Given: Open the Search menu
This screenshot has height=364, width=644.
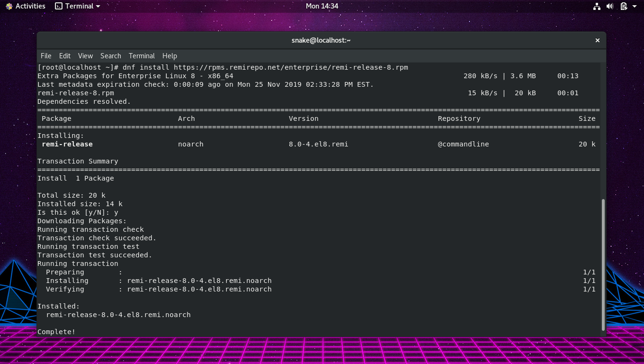Looking at the screenshot, I should (x=110, y=56).
